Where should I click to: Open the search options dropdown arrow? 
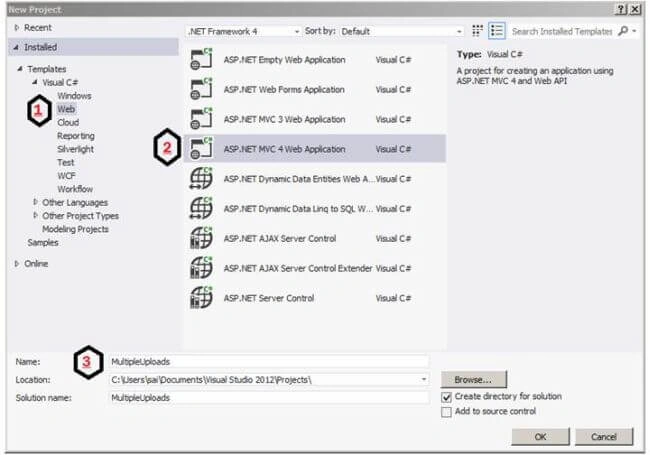[634, 31]
